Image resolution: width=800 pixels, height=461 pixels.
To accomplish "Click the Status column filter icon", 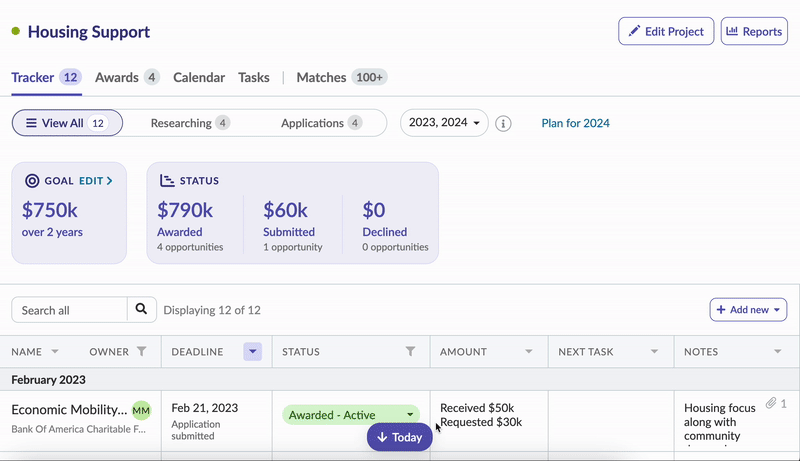I will pyautogui.click(x=410, y=352).
